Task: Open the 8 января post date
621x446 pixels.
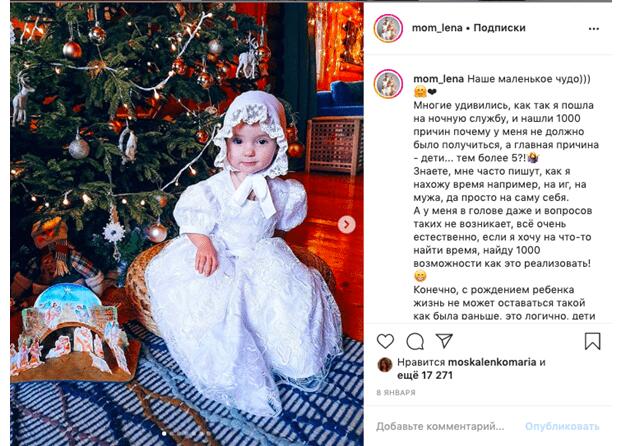Action: [396, 393]
